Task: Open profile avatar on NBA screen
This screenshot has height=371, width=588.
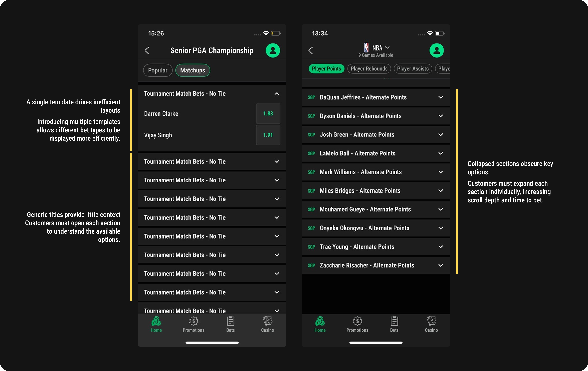Action: 437,51
